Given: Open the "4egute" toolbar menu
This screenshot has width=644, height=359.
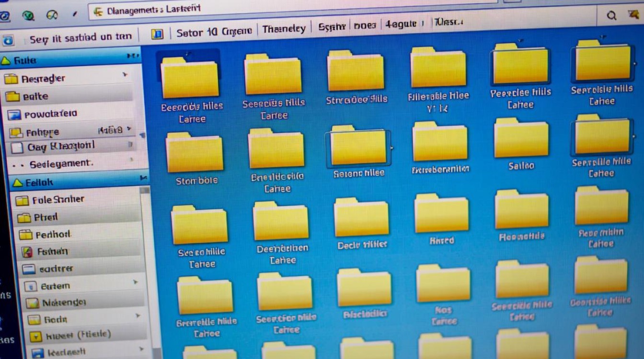Looking at the screenshot, I should 402,24.
